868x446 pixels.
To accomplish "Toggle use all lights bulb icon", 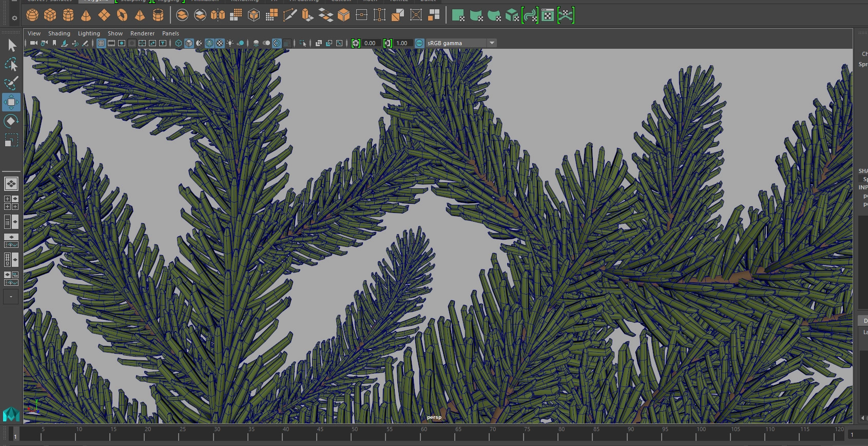I will (x=230, y=43).
